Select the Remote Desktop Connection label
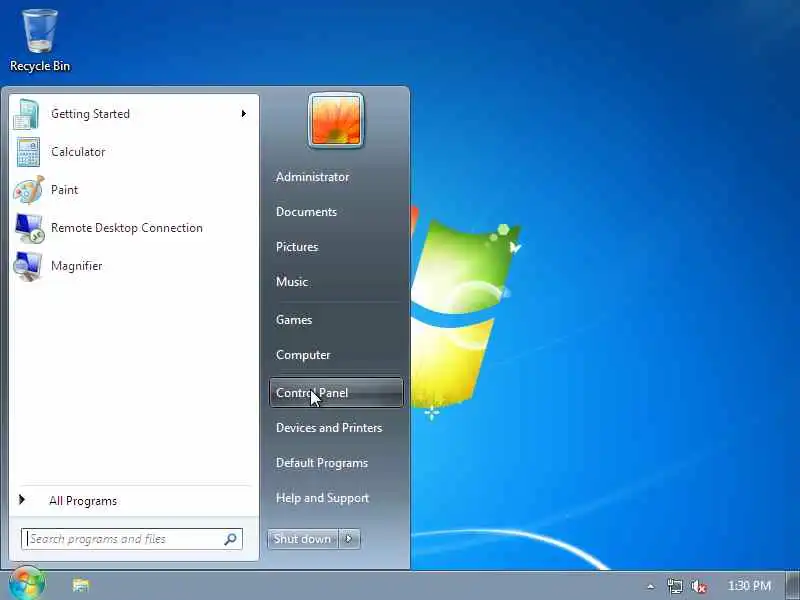 tap(127, 228)
